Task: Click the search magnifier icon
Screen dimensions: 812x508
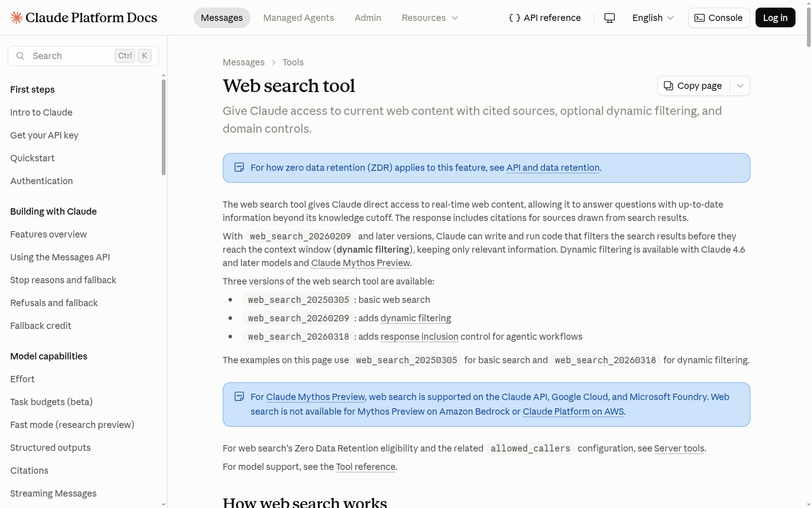Action: coord(20,56)
